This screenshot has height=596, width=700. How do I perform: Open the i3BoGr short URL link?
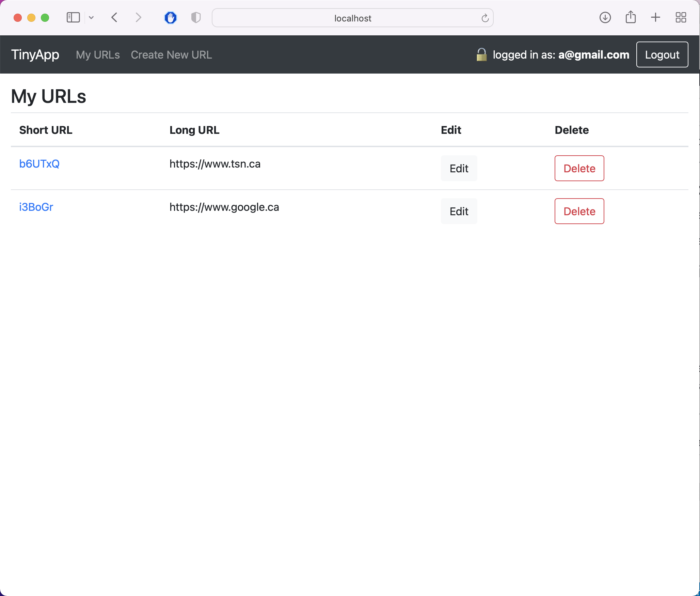coord(36,207)
